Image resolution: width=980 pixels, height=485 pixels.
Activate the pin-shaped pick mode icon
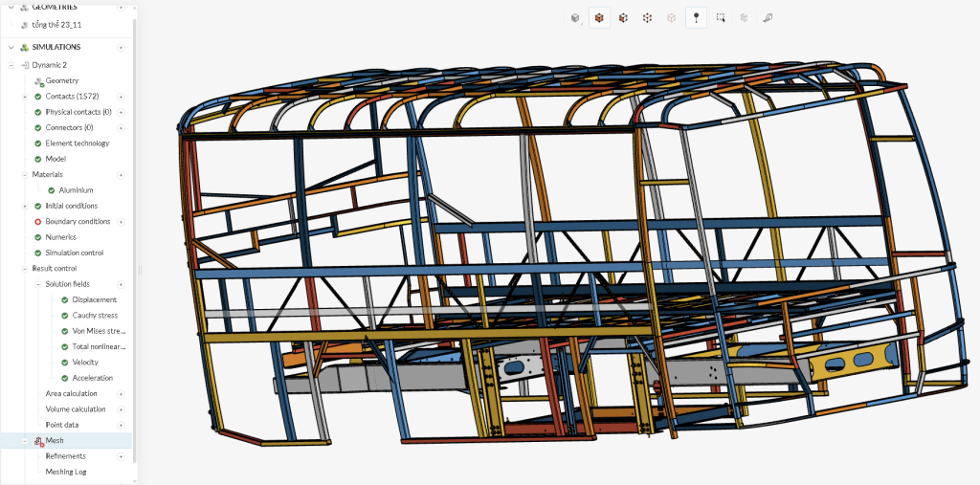[696, 17]
